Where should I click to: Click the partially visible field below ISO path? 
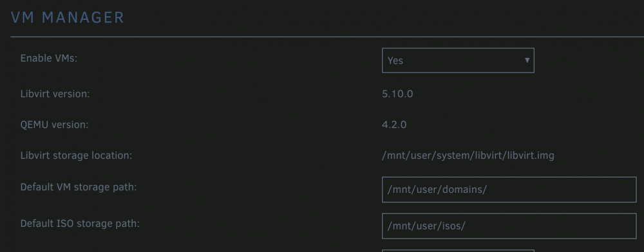458,250
